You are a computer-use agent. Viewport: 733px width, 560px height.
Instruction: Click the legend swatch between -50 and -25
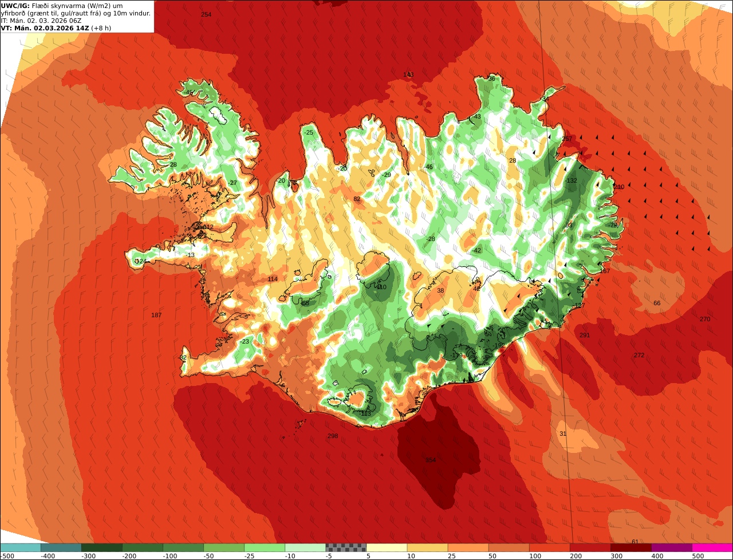coord(223,547)
